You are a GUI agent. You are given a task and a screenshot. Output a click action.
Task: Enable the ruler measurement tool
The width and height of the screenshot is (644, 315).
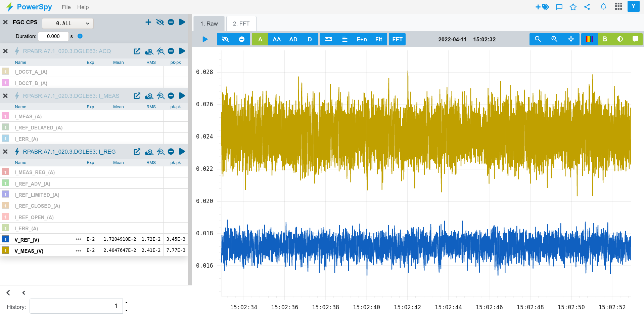tap(328, 39)
